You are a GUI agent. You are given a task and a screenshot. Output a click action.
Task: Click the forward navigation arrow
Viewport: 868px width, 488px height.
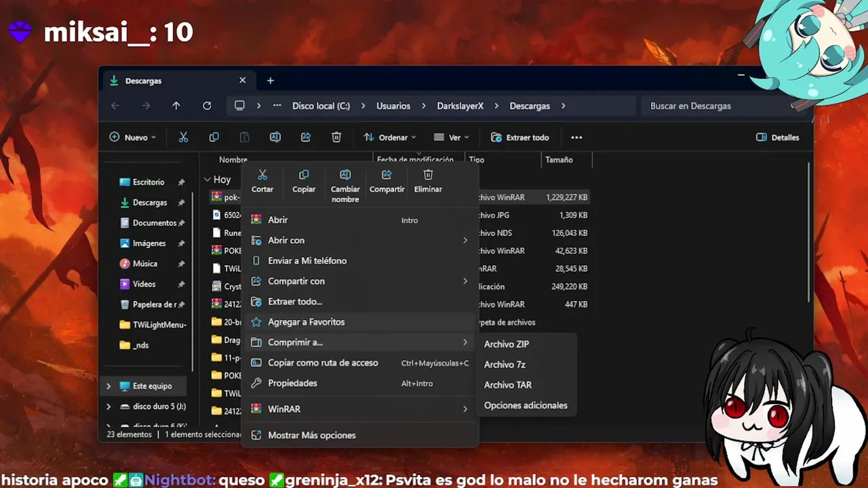tap(146, 106)
